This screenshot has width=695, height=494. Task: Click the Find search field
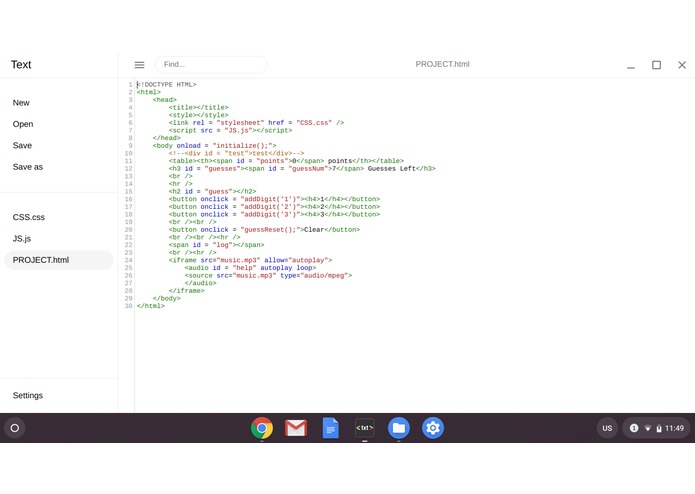coord(211,65)
